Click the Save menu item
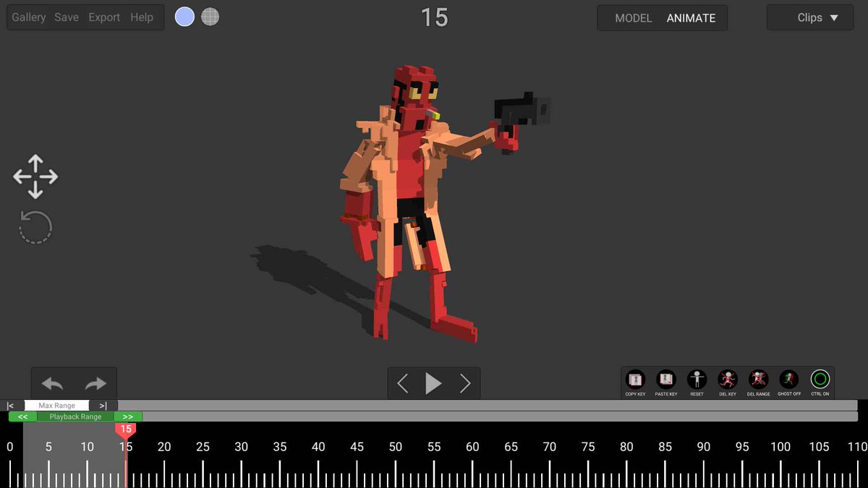Viewport: 868px width, 488px height. pyautogui.click(x=67, y=17)
